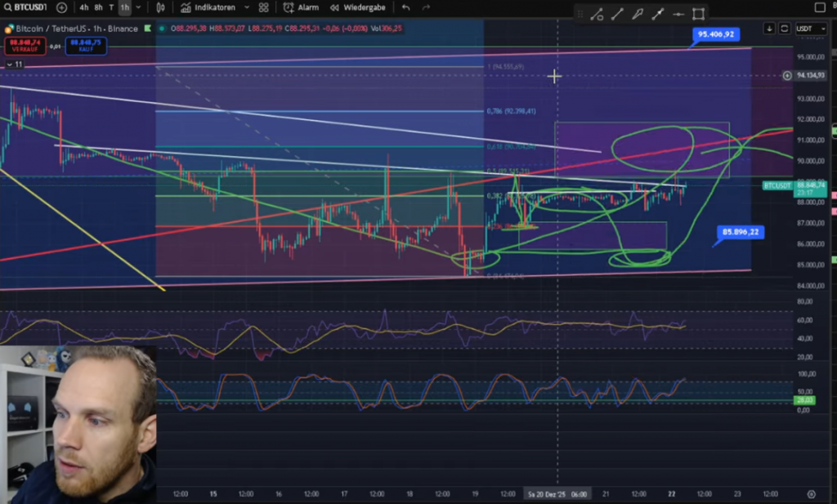Screen dimensions: 837x504
Task: Open the Alarm creation dialog
Action: (x=301, y=7)
